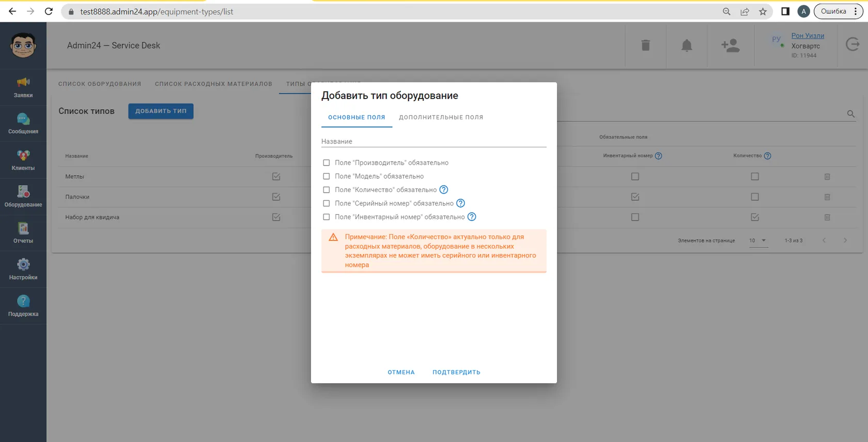Go to previous page of types list
The width and height of the screenshot is (868, 442).
click(x=824, y=240)
